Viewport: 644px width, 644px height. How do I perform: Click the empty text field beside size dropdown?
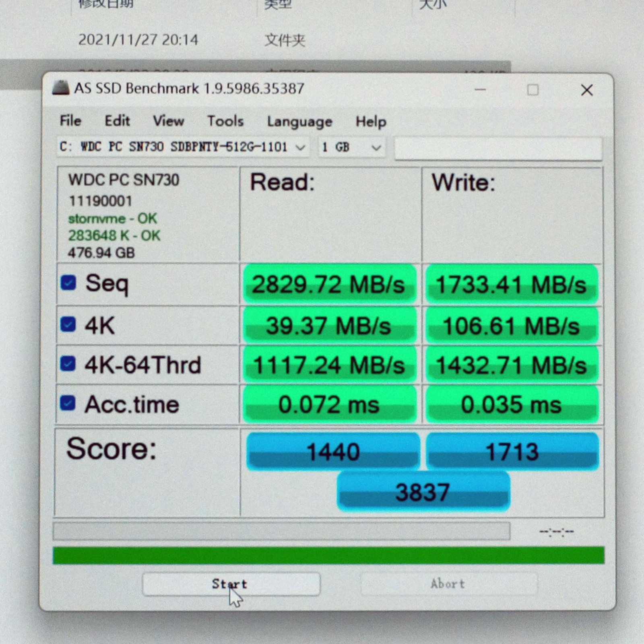pos(498,148)
